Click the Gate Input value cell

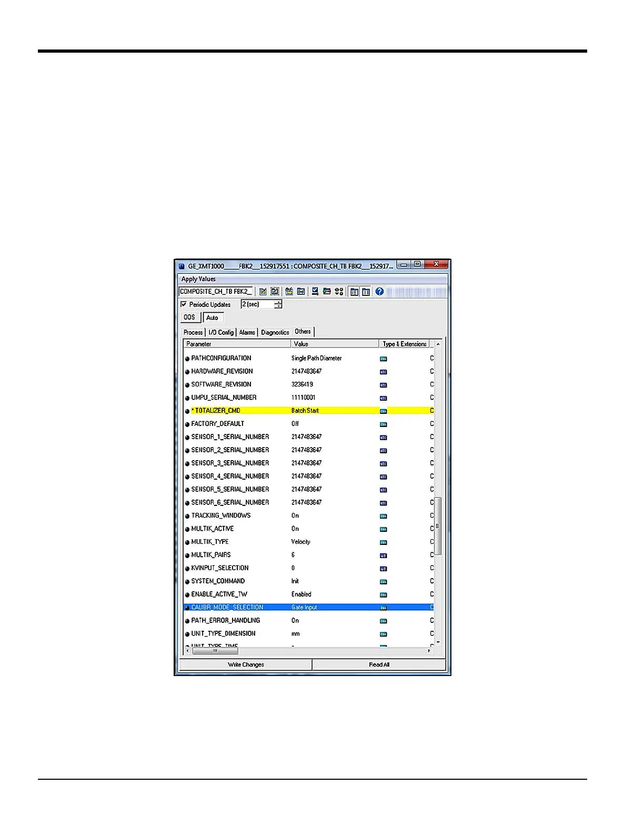304,608
